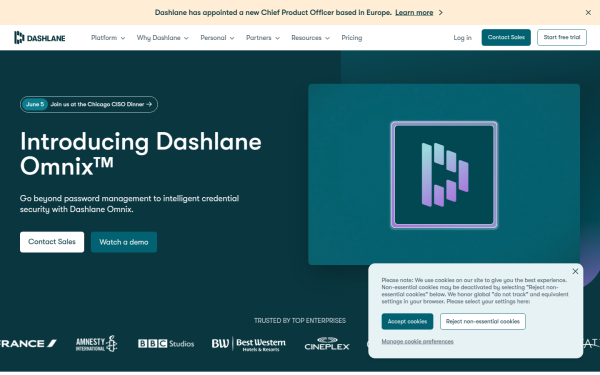The width and height of the screenshot is (600, 375).
Task: Expand the Partners menu
Action: coord(262,38)
